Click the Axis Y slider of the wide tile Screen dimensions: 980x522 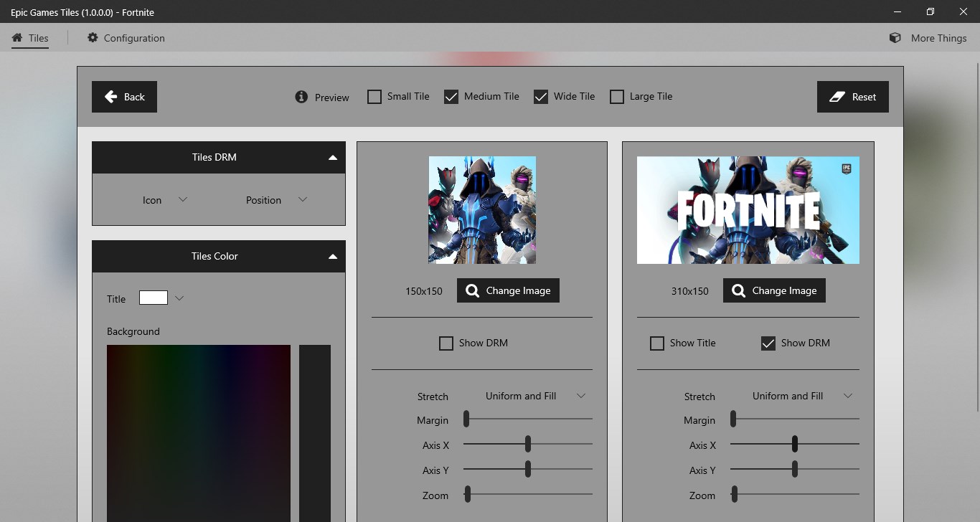click(x=795, y=470)
